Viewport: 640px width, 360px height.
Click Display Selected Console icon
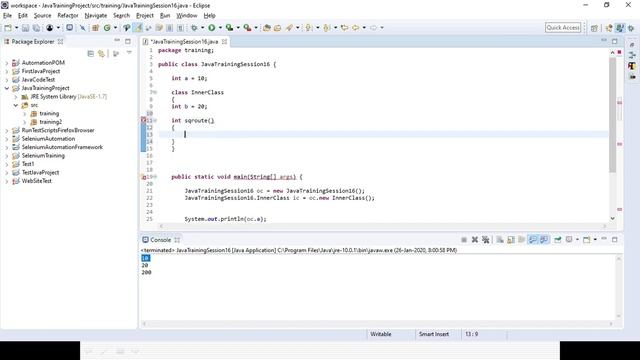tap(569, 240)
